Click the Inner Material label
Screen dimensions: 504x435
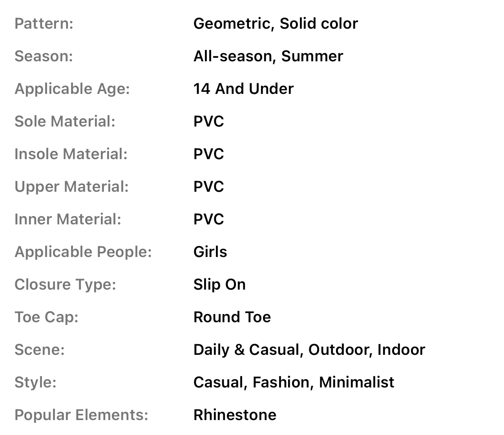68,219
